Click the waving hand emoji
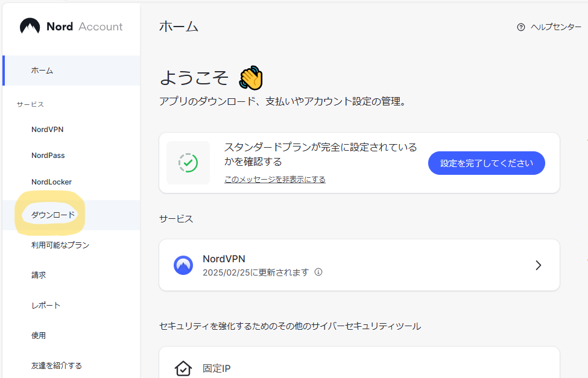588x378 pixels. [251, 78]
